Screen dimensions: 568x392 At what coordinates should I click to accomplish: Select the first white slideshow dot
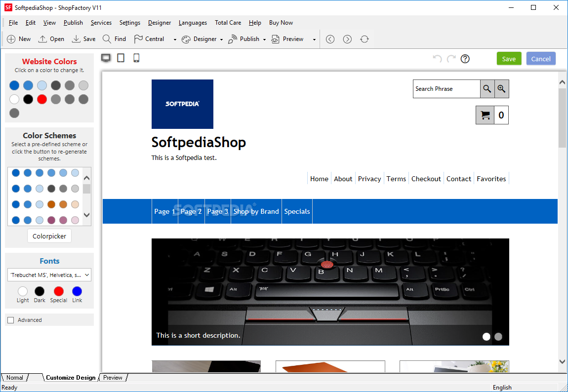tap(487, 337)
